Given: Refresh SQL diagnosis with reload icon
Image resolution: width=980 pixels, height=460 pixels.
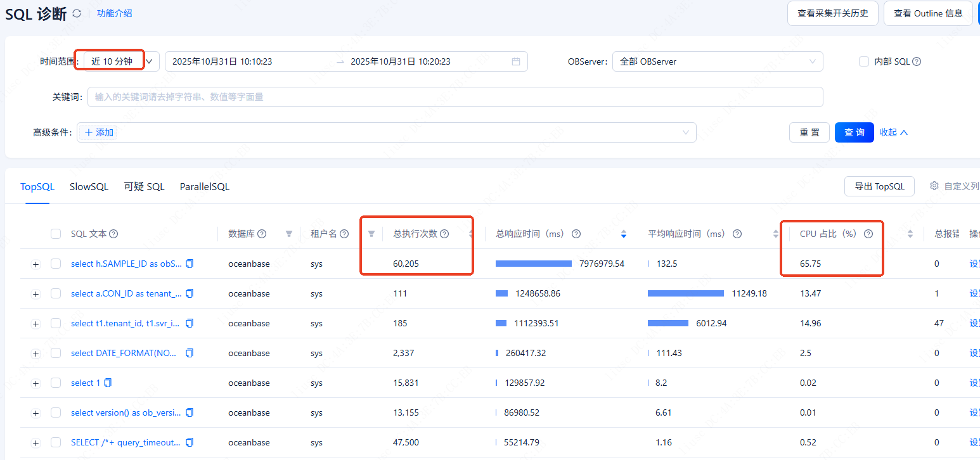Looking at the screenshot, I should [77, 13].
